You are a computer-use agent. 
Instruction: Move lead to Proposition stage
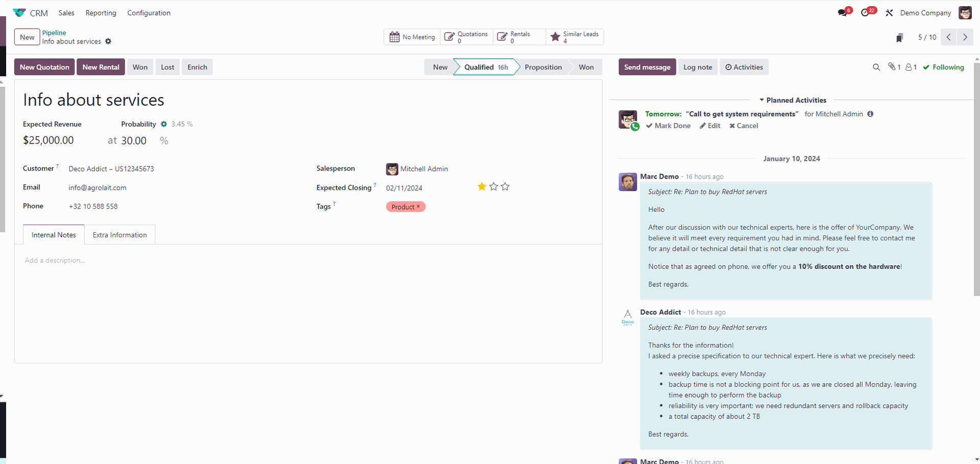point(543,67)
